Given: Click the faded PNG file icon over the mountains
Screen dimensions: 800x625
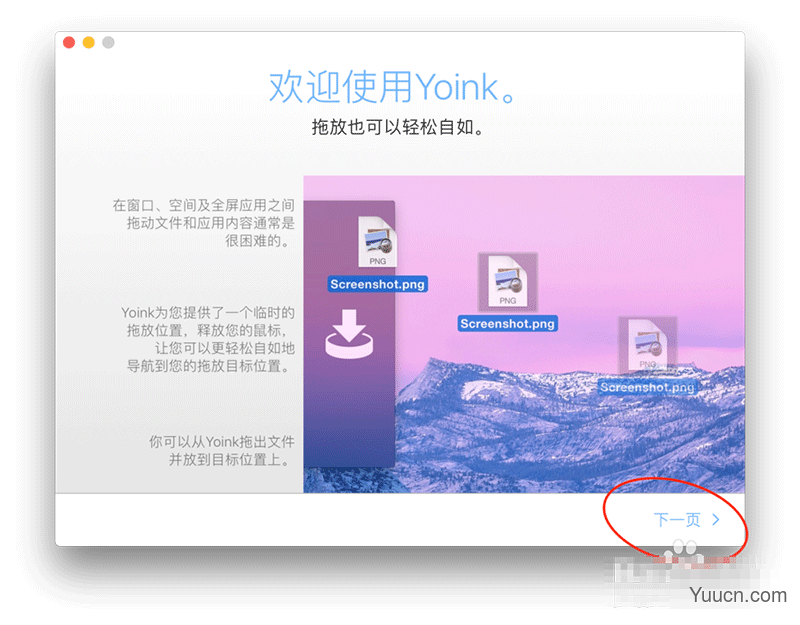Looking at the screenshot, I should 647,345.
